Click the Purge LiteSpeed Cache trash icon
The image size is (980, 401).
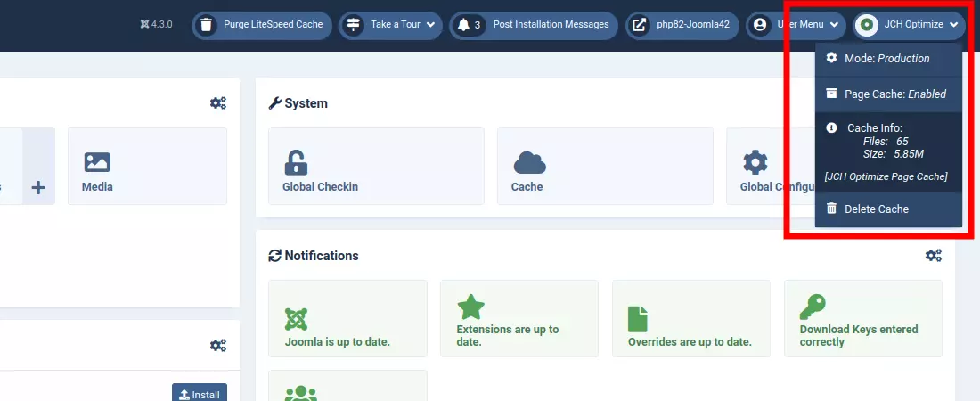[205, 25]
